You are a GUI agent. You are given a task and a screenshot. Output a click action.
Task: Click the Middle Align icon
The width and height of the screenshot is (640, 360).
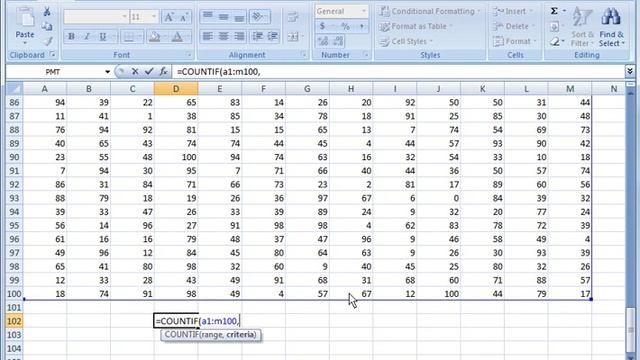223,17
